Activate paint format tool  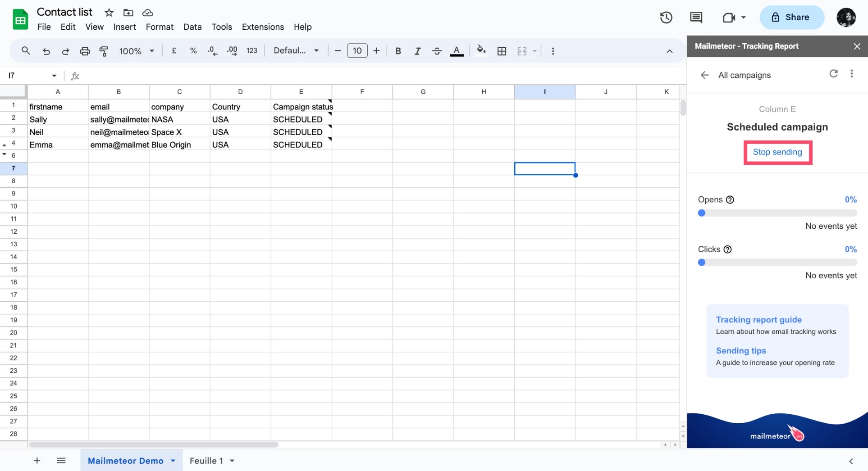pos(104,51)
